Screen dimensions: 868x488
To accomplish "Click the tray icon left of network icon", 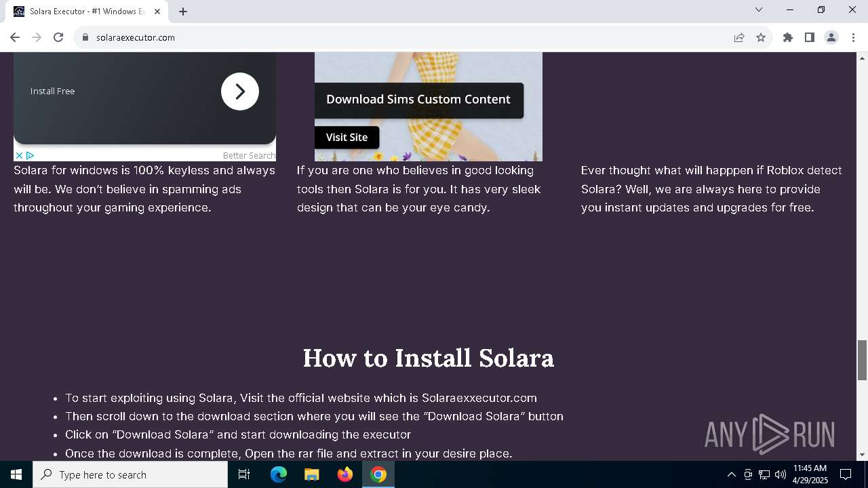I will coord(748,474).
